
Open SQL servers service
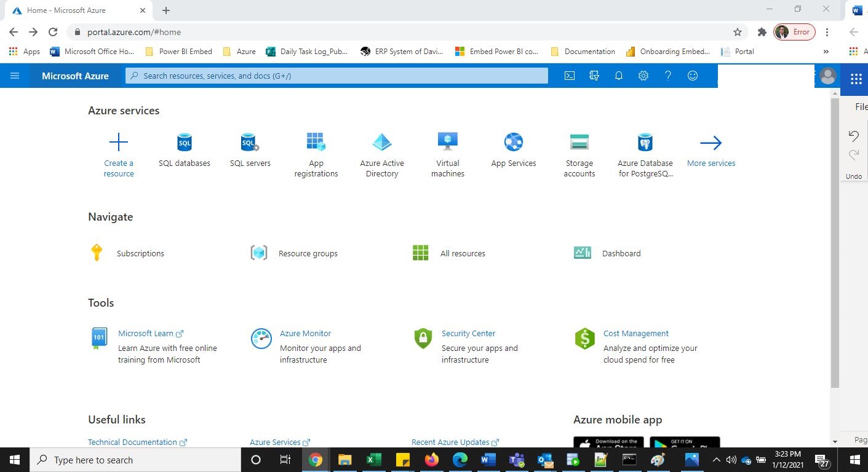250,151
